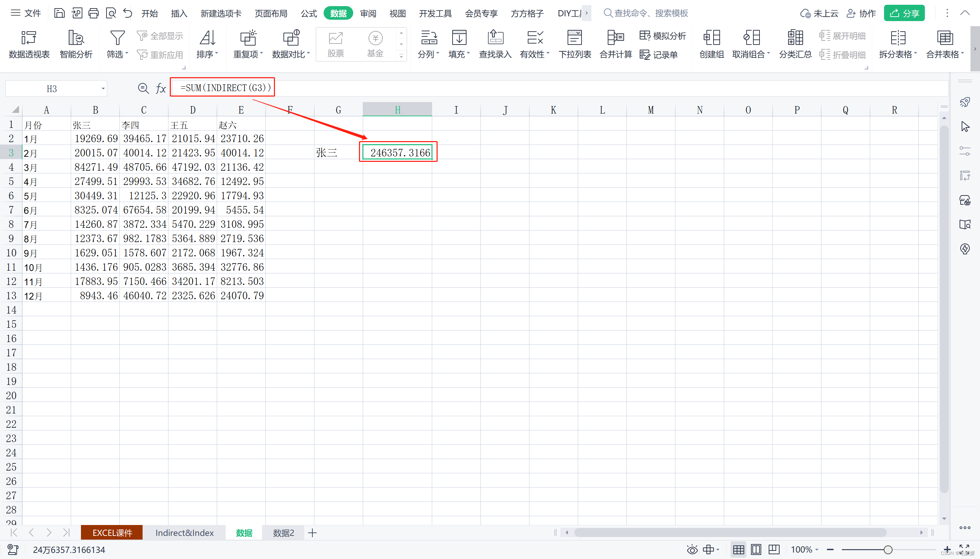The height and width of the screenshot is (559, 980).
Task: Open the zoom 100% dropdown
Action: pyautogui.click(x=805, y=549)
